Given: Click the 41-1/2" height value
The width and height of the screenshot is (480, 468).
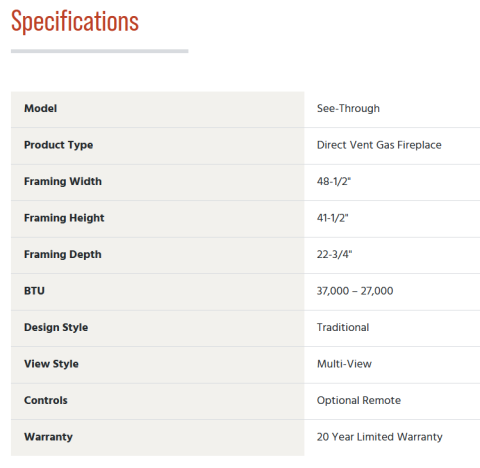Looking at the screenshot, I should (332, 218).
